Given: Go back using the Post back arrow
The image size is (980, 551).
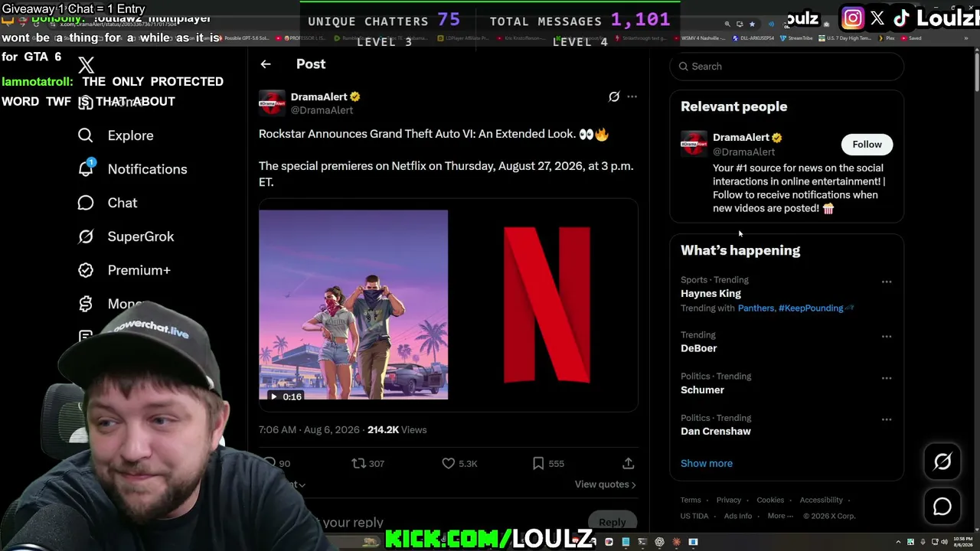Looking at the screenshot, I should point(266,64).
